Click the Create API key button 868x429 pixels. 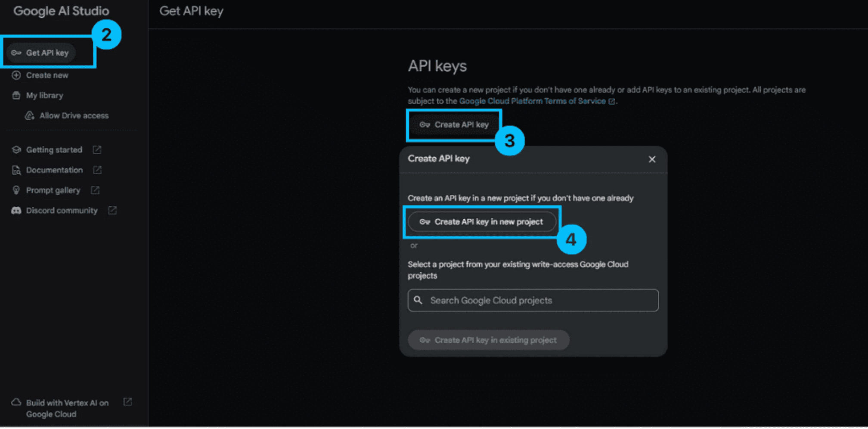tap(454, 125)
